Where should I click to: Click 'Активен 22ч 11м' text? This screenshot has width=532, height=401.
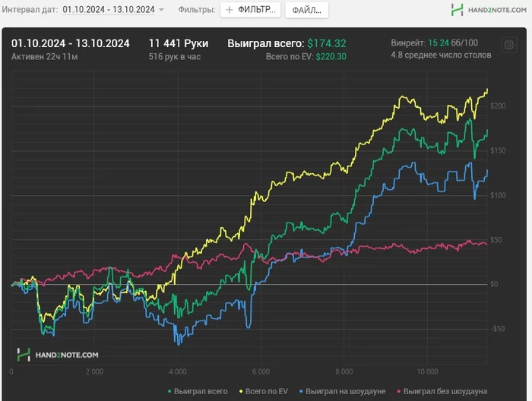(x=44, y=57)
